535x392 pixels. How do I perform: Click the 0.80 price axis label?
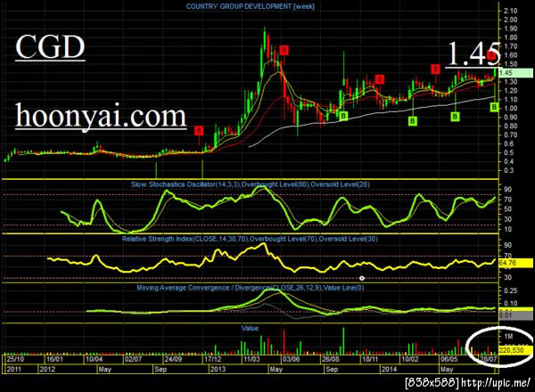click(510, 127)
